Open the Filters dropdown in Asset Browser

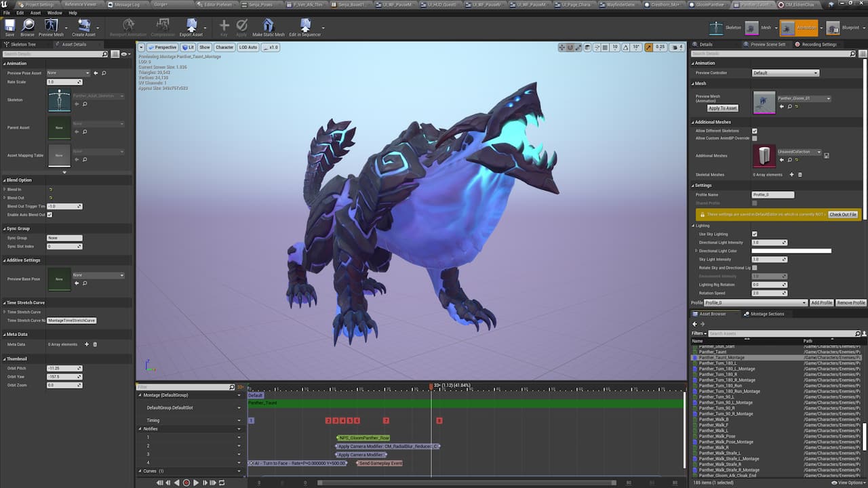(x=699, y=333)
